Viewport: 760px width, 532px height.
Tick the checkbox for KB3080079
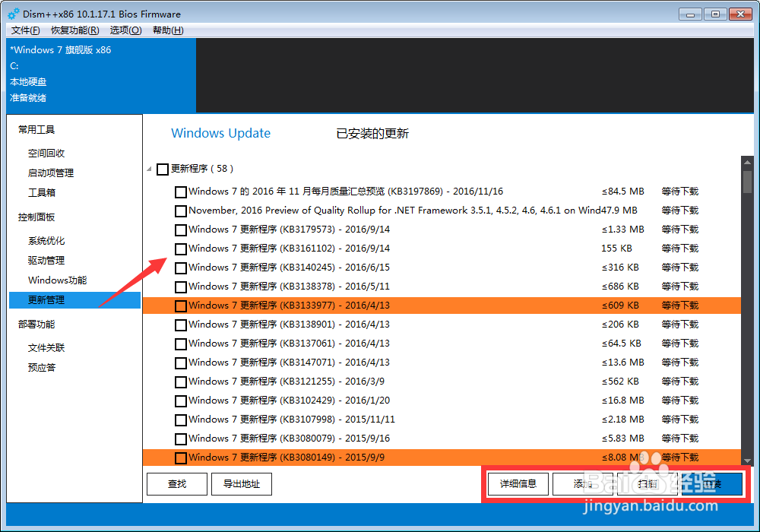tap(181, 439)
